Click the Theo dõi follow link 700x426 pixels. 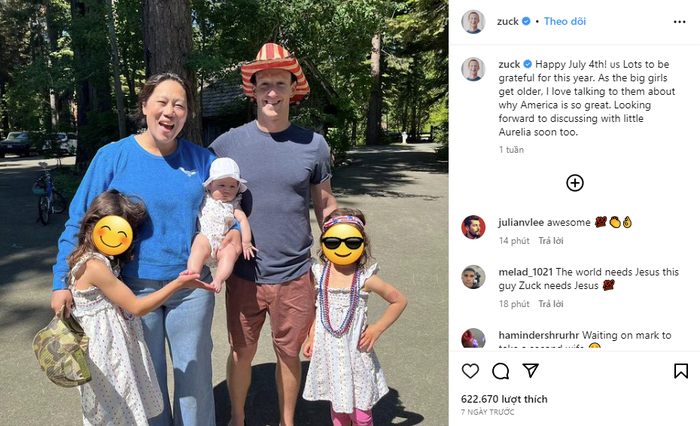tap(565, 21)
